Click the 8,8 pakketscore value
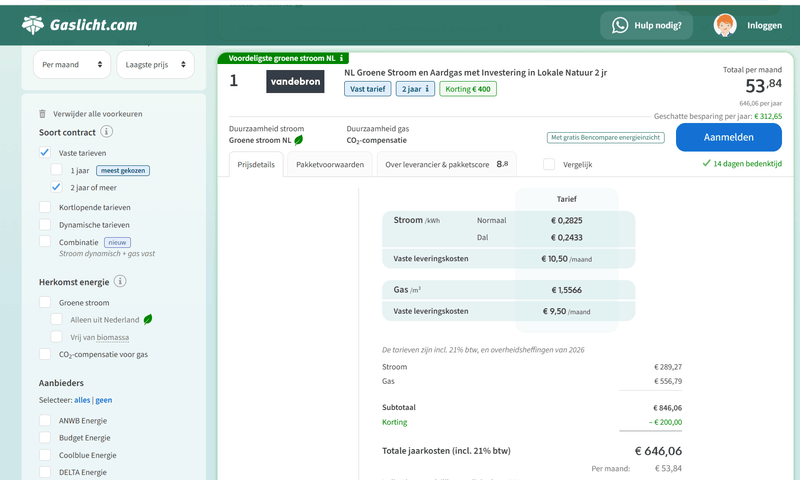This screenshot has height=480, width=800. pyautogui.click(x=502, y=164)
